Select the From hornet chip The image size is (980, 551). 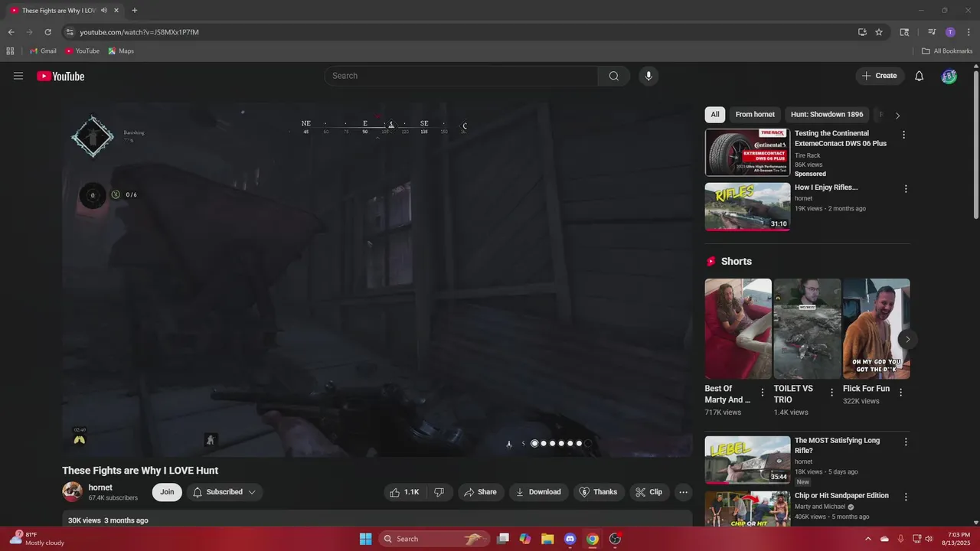click(755, 115)
